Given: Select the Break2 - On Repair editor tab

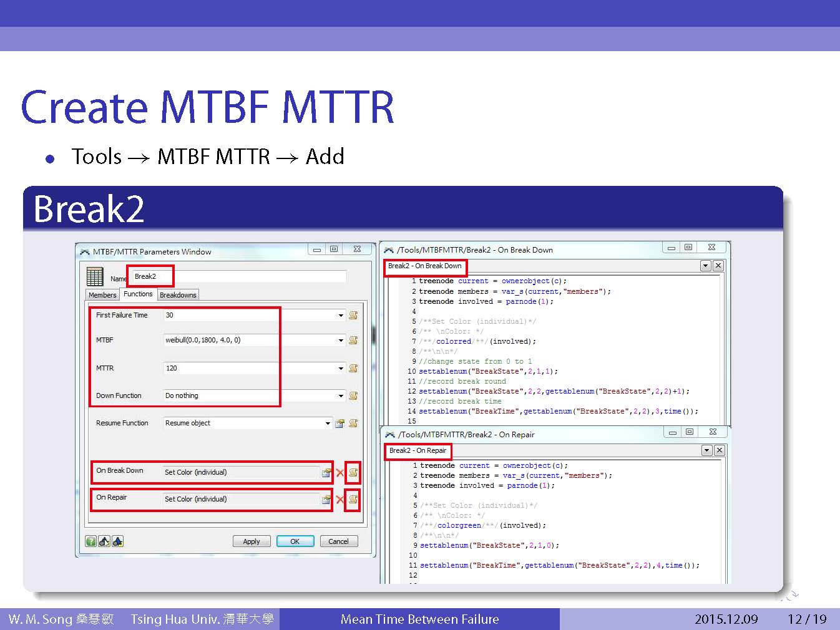Looking at the screenshot, I should click(x=418, y=450).
